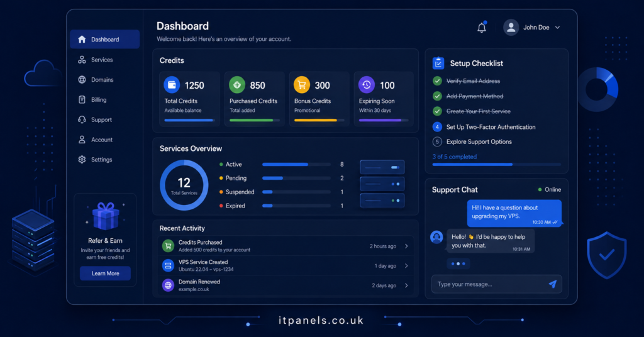Click the Total Credits blue progress bar
This screenshot has height=337, width=644.
[x=189, y=120]
